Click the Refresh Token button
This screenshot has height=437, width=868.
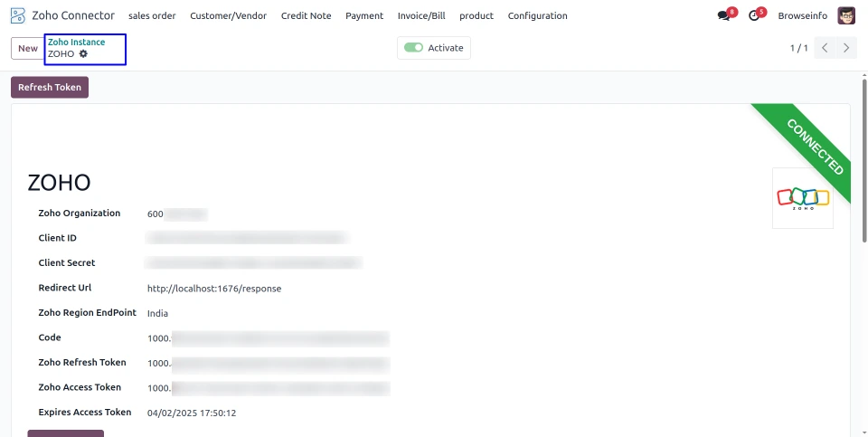coord(50,88)
